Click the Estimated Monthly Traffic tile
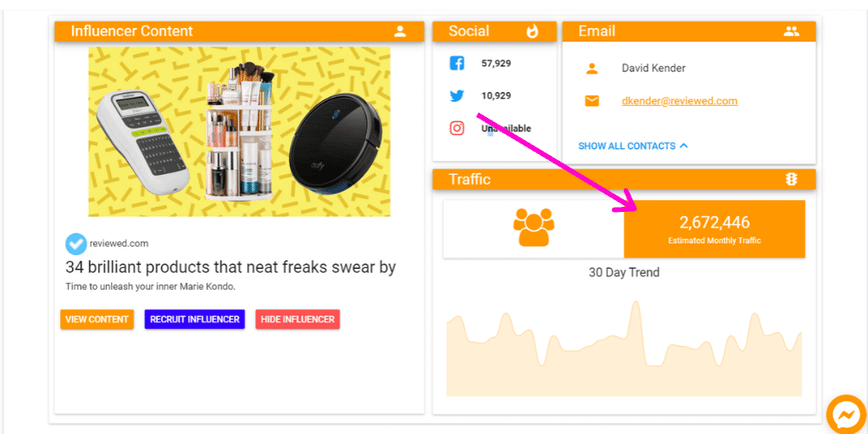Screen dimensions: 868x434 pyautogui.click(x=714, y=229)
